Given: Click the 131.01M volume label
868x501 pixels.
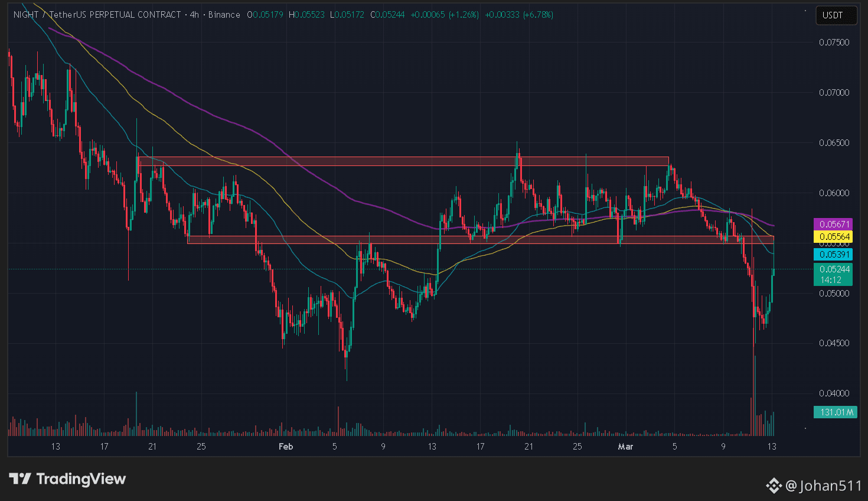Looking at the screenshot, I should click(836, 412).
